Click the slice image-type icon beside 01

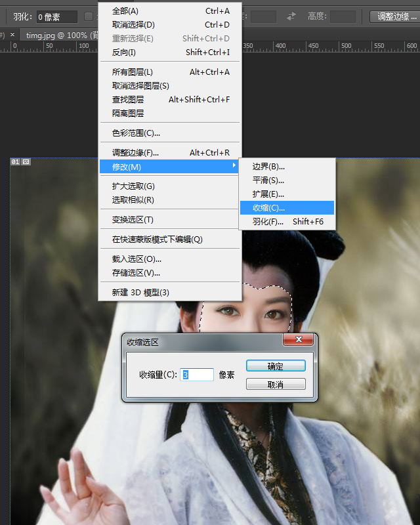(x=26, y=161)
